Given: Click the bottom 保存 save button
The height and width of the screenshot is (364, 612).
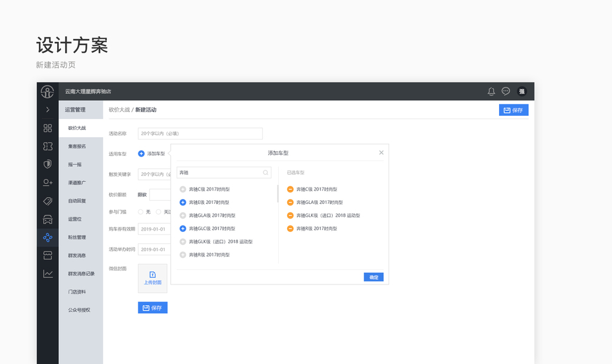Looking at the screenshot, I should pos(152,308).
